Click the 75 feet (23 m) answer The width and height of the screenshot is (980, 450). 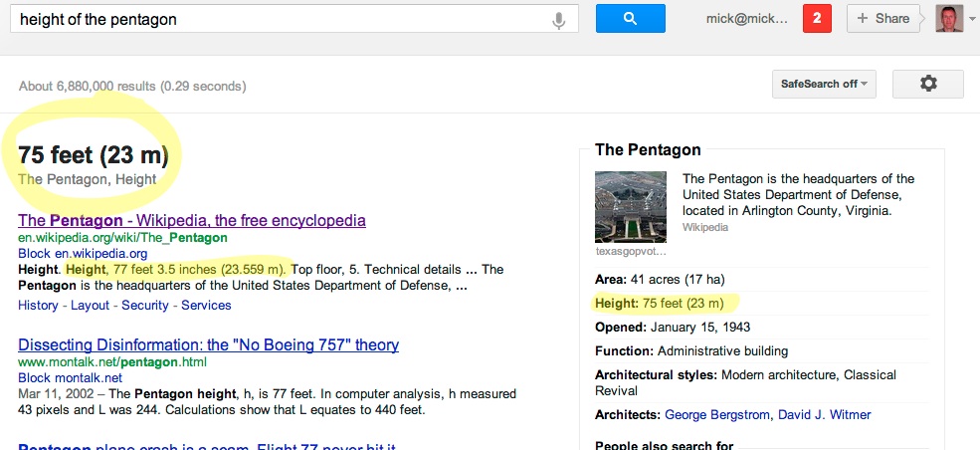(x=94, y=155)
